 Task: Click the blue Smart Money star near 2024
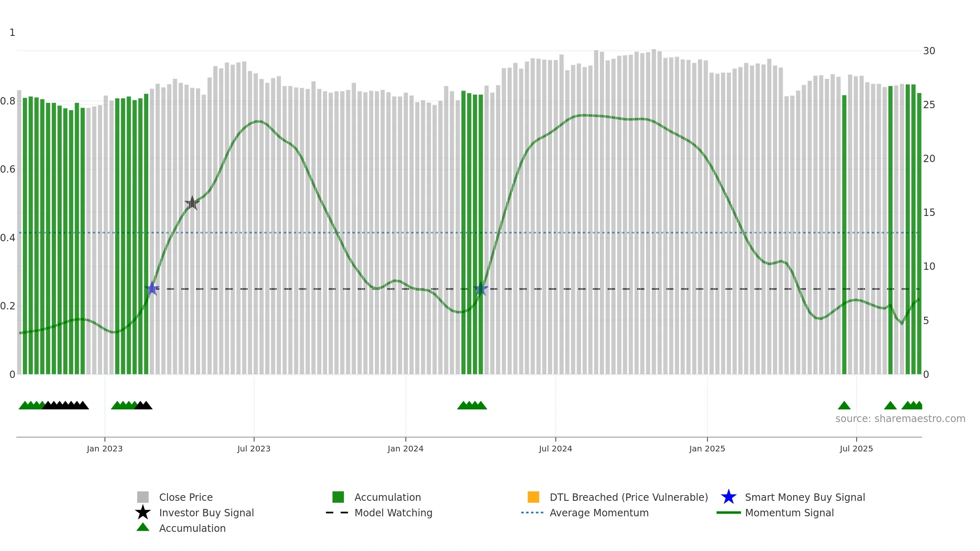click(481, 289)
